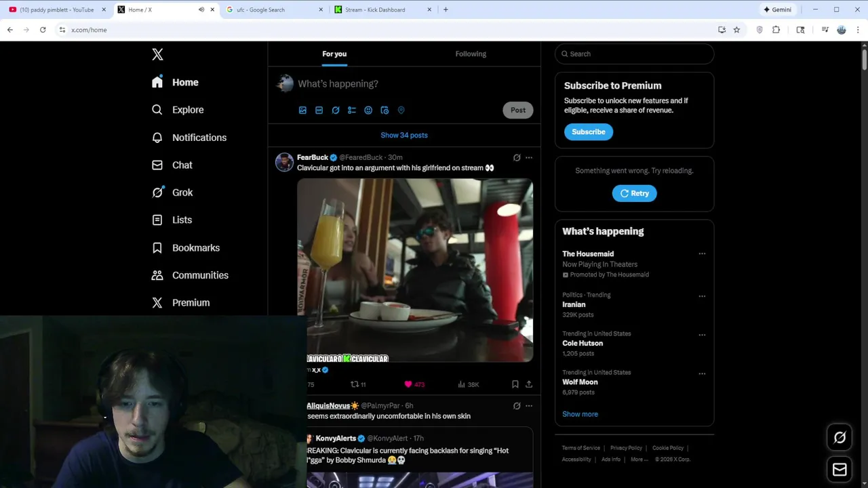Image resolution: width=868 pixels, height=488 pixels.
Task: Show 34 new posts
Action: point(404,135)
